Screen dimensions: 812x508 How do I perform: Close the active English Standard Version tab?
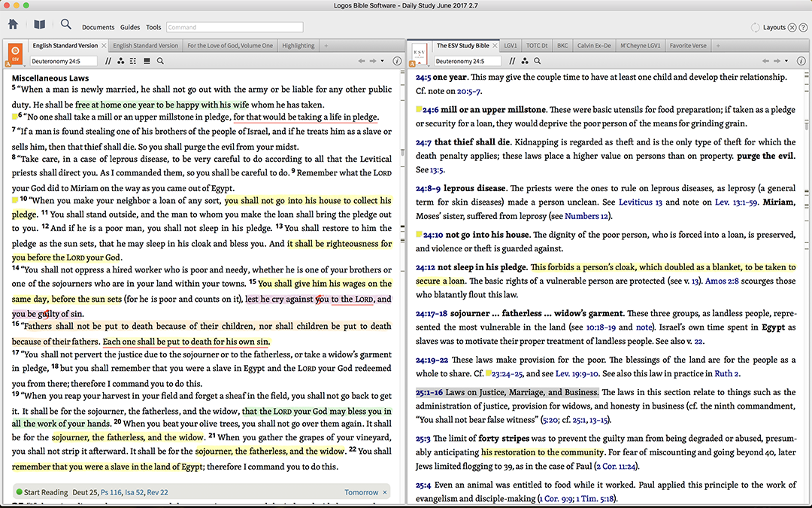pos(104,46)
